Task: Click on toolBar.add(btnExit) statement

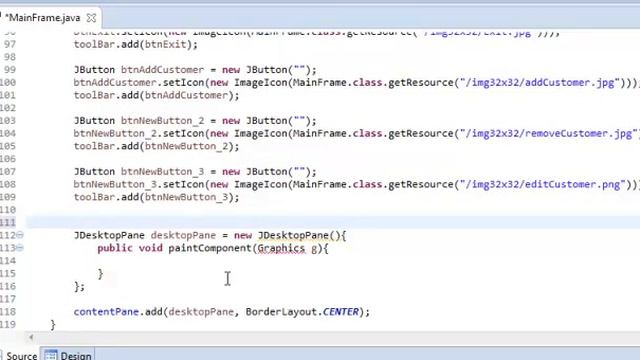Action: [x=136, y=44]
